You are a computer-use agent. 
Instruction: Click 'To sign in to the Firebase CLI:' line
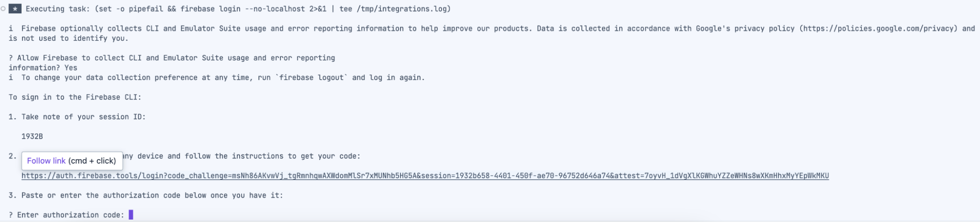(75, 97)
